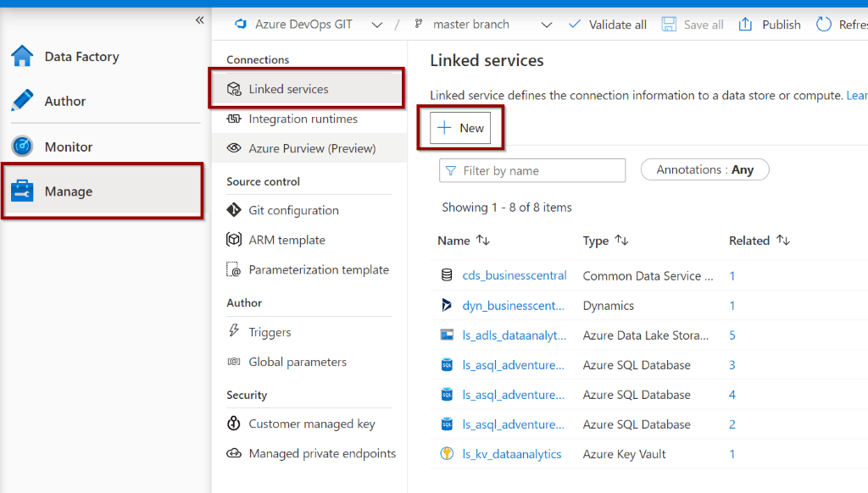Click the master branch icon

(419, 24)
